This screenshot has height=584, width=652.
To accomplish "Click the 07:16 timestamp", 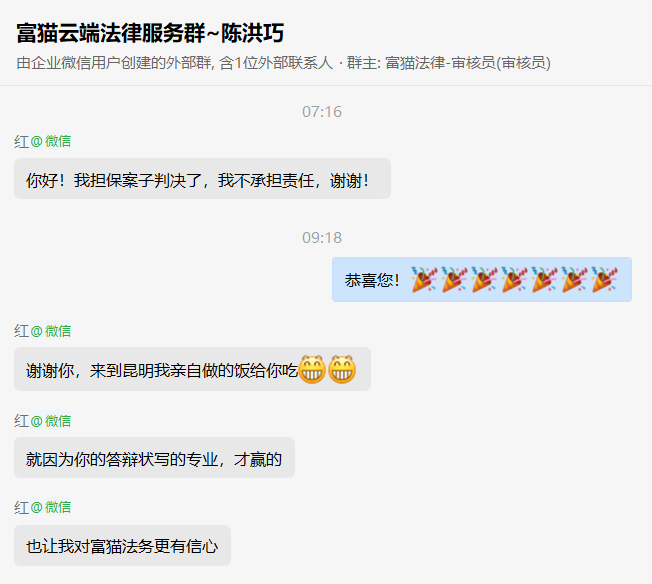I will click(322, 111).
